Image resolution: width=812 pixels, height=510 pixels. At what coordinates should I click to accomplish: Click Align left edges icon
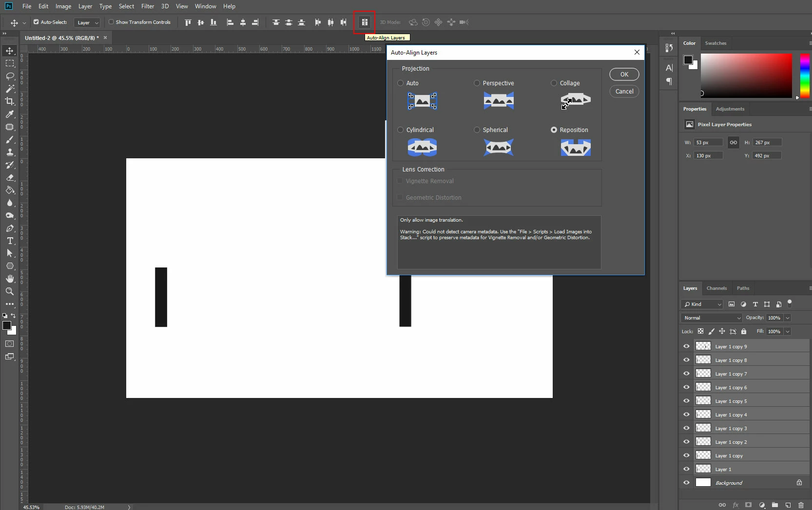[230, 22]
